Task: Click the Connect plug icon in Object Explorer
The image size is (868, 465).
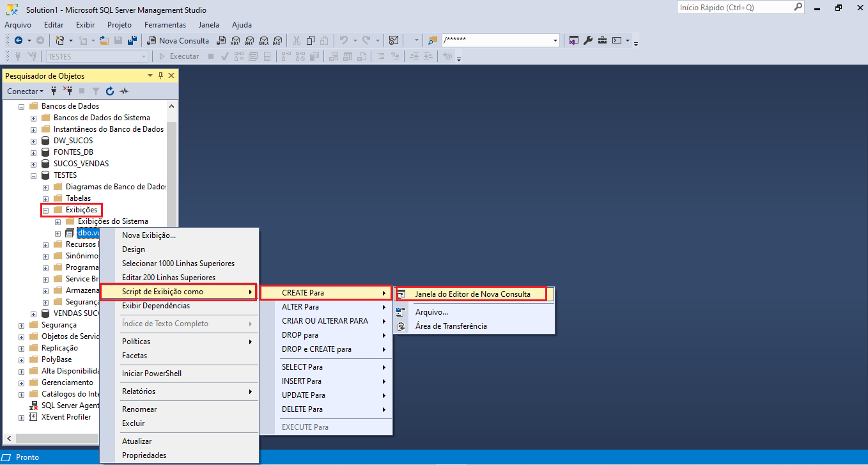Action: click(x=54, y=91)
